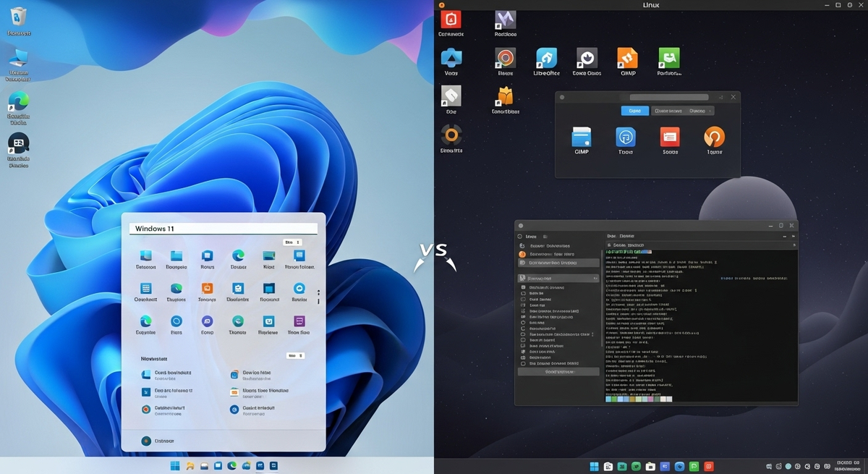Open the grey square icon on Linux desktop
This screenshot has height=474, width=868.
(451, 96)
